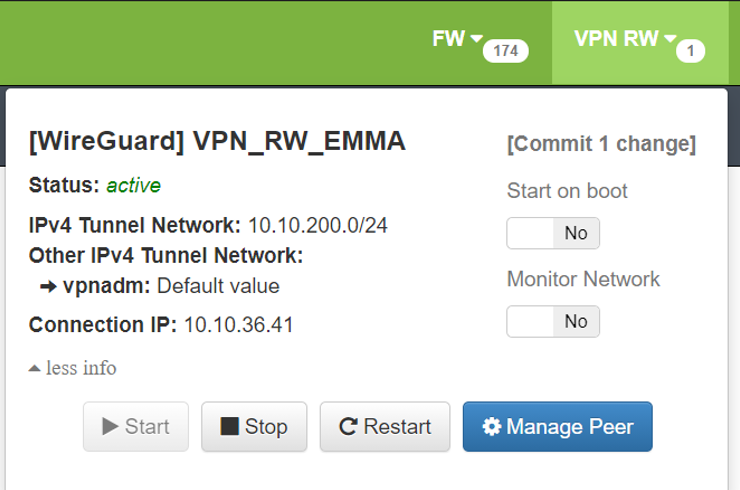Click the Commit 1 change link
740x490 pixels.
601,144
